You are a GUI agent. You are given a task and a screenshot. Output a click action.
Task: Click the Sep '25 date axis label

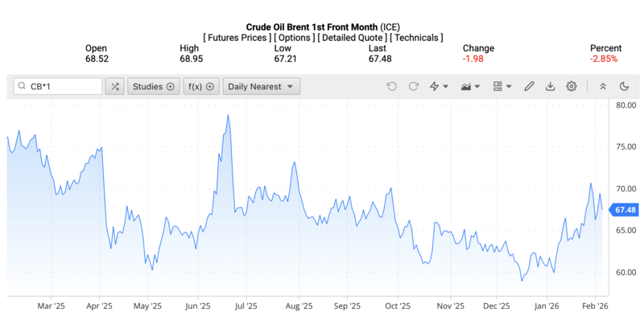click(x=348, y=306)
